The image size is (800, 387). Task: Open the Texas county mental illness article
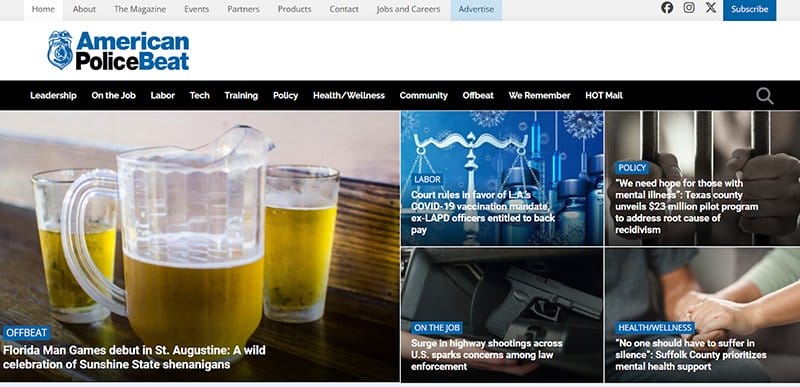click(686, 207)
